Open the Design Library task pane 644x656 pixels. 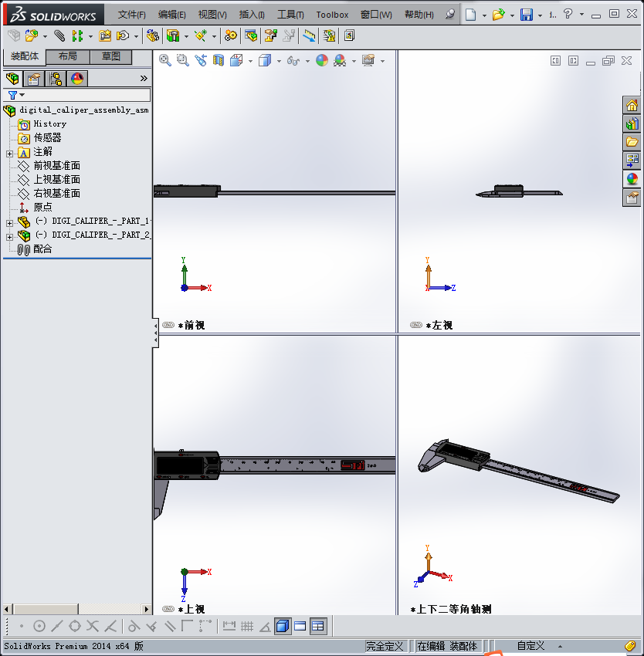tap(632, 123)
